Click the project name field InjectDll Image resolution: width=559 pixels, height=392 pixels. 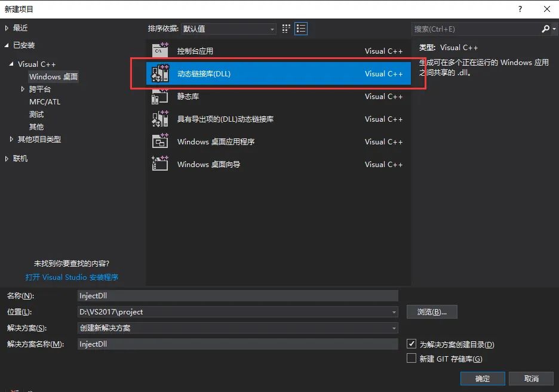click(x=238, y=295)
